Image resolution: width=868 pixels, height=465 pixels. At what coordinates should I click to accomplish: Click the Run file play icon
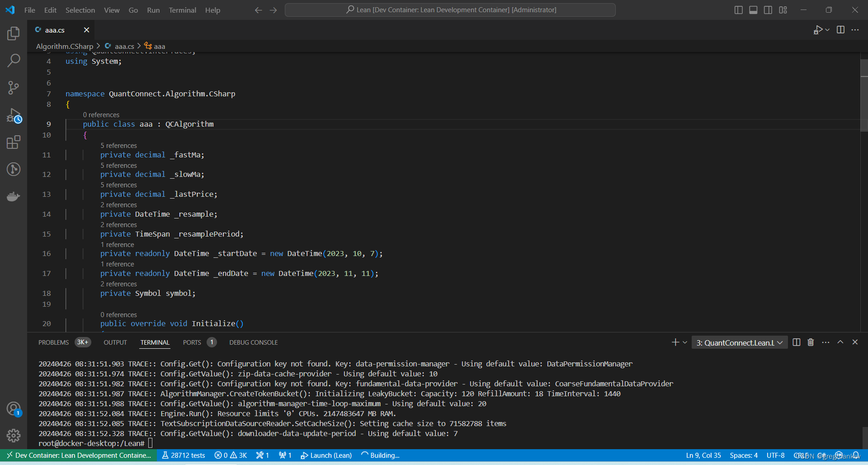tap(818, 30)
